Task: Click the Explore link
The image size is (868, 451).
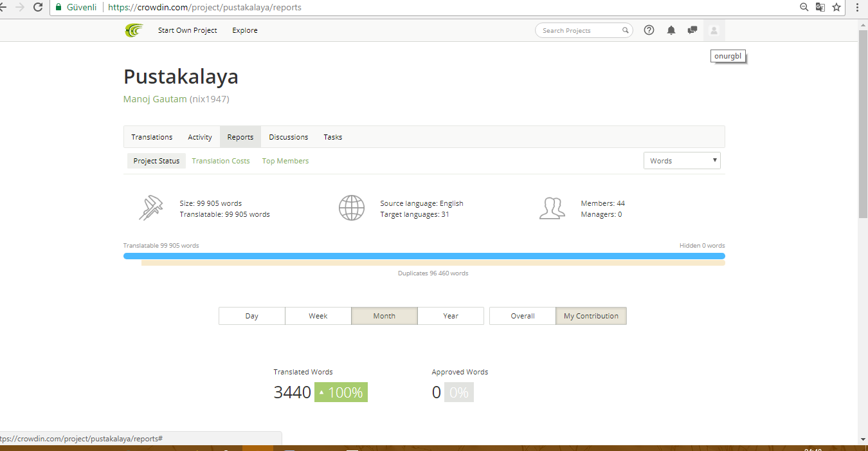Action: 245,30
